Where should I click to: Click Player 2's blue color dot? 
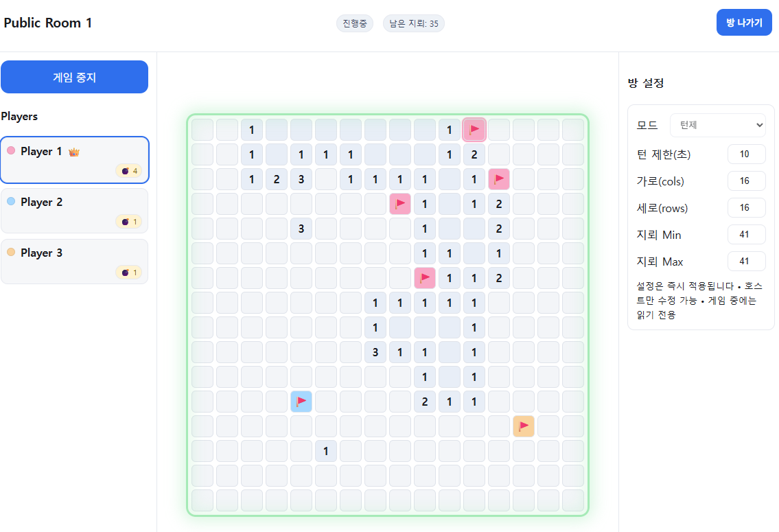click(11, 201)
